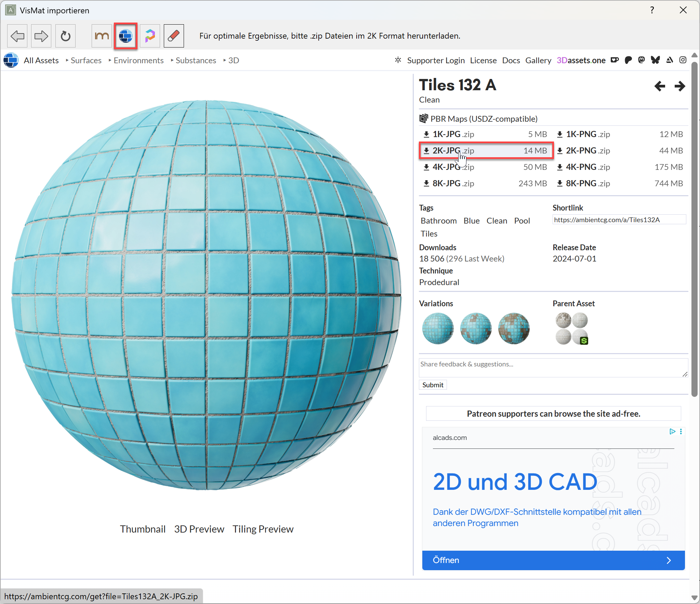This screenshot has height=604, width=700.
Task: Expand the Substances category menu
Action: click(x=196, y=61)
